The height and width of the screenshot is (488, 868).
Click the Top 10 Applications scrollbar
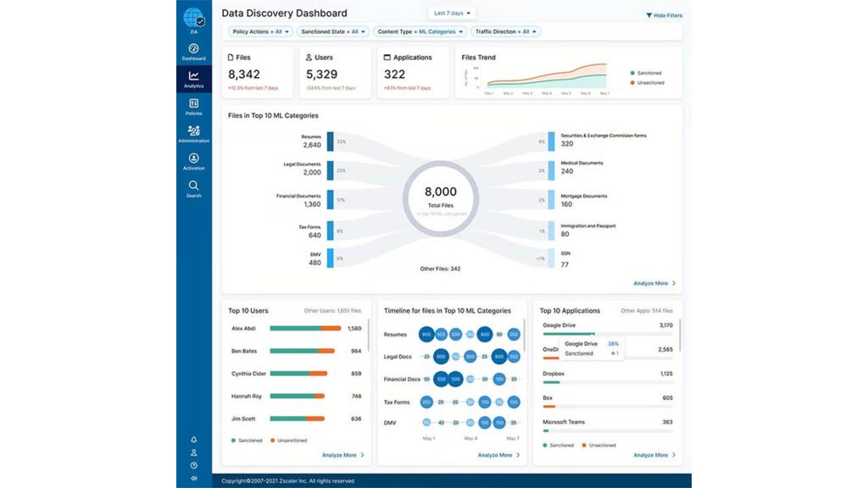[x=679, y=335]
